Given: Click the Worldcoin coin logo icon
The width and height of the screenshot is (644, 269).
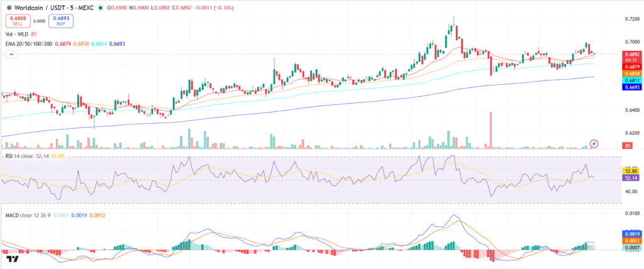Looking at the screenshot, I should point(9,8).
